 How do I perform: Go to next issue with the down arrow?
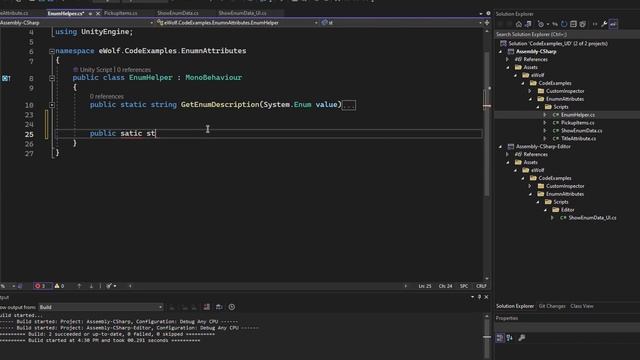click(x=91, y=286)
